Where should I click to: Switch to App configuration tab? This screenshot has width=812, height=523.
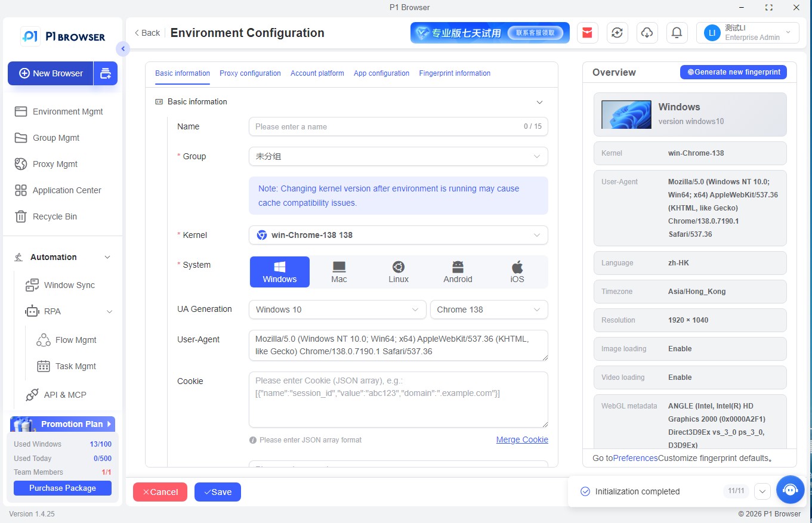click(x=381, y=73)
